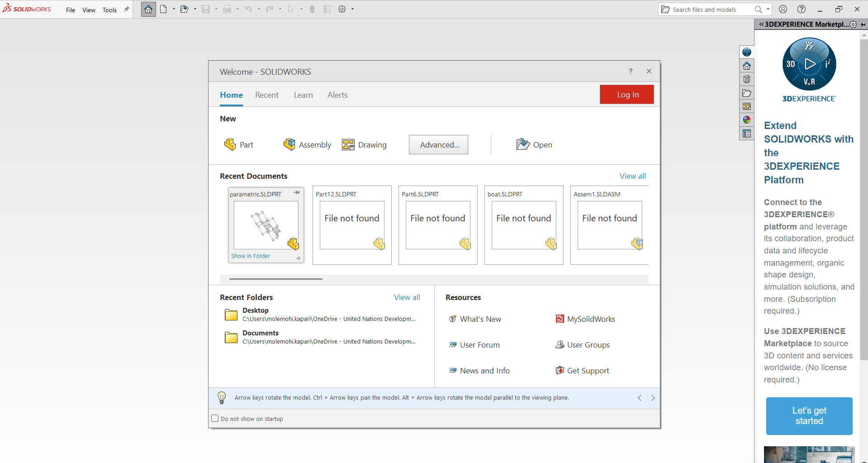
Task: Open the Help question mark icon in title bar
Action: click(x=802, y=9)
